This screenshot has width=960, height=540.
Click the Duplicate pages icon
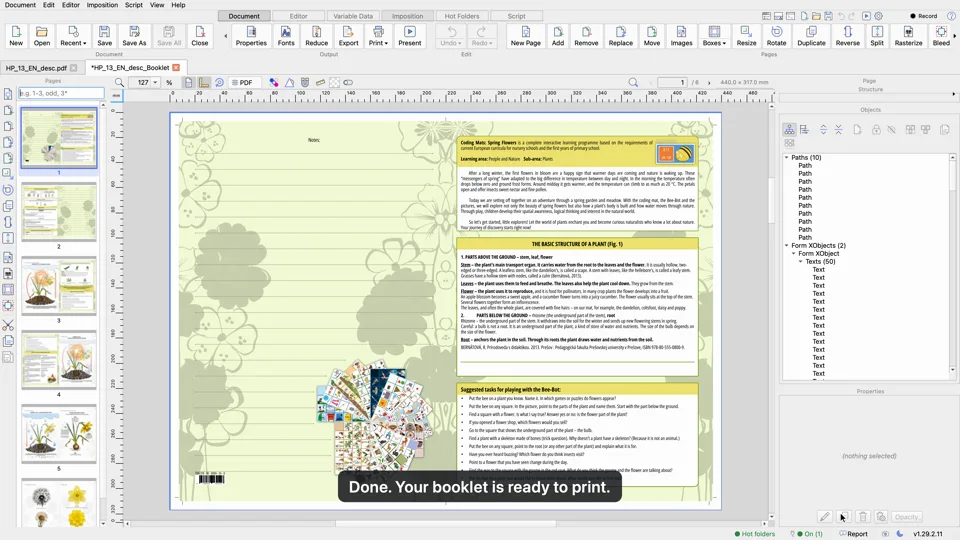coord(811,36)
